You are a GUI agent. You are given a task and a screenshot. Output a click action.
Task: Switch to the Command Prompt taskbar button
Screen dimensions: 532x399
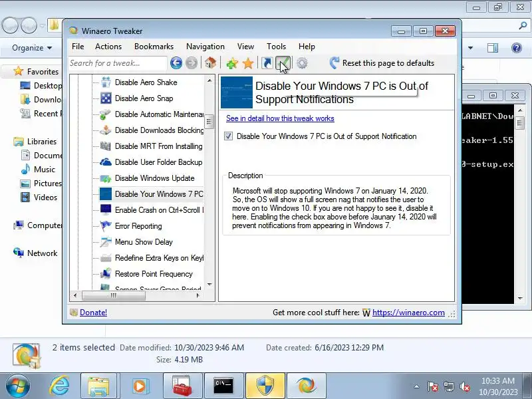click(223, 386)
